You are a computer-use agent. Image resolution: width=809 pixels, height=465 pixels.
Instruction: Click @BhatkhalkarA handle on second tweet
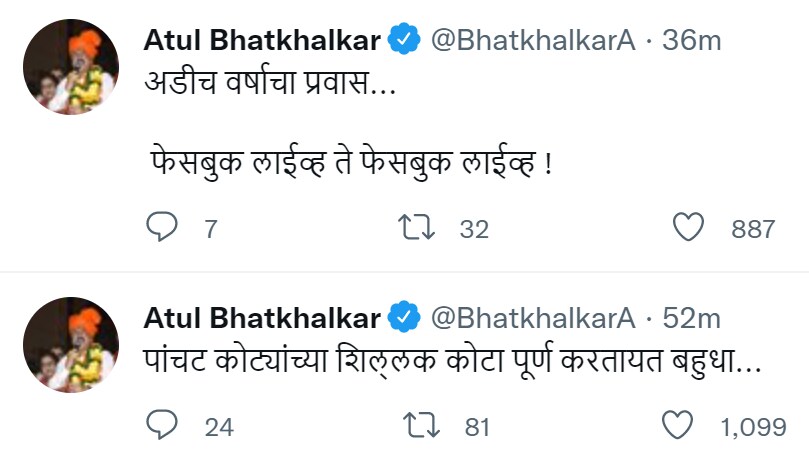(x=533, y=318)
